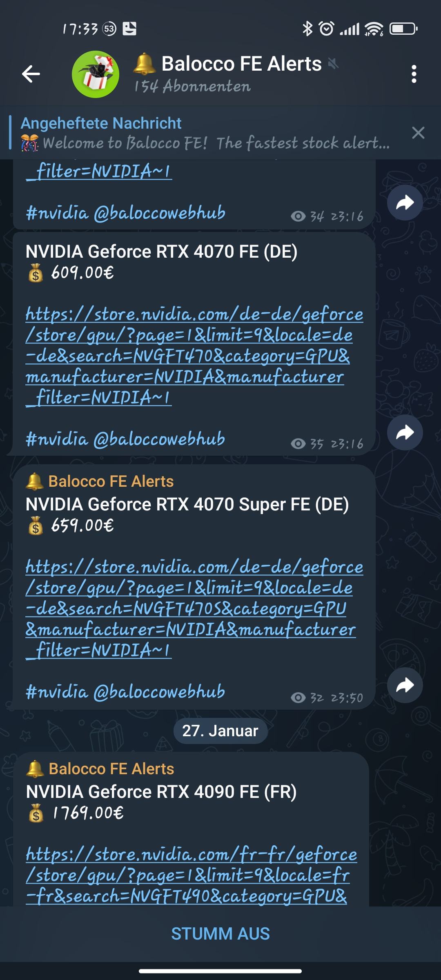Screen dimensions: 441x980
Task: Open the RTX 4070 Super store link
Action: [x=194, y=608]
